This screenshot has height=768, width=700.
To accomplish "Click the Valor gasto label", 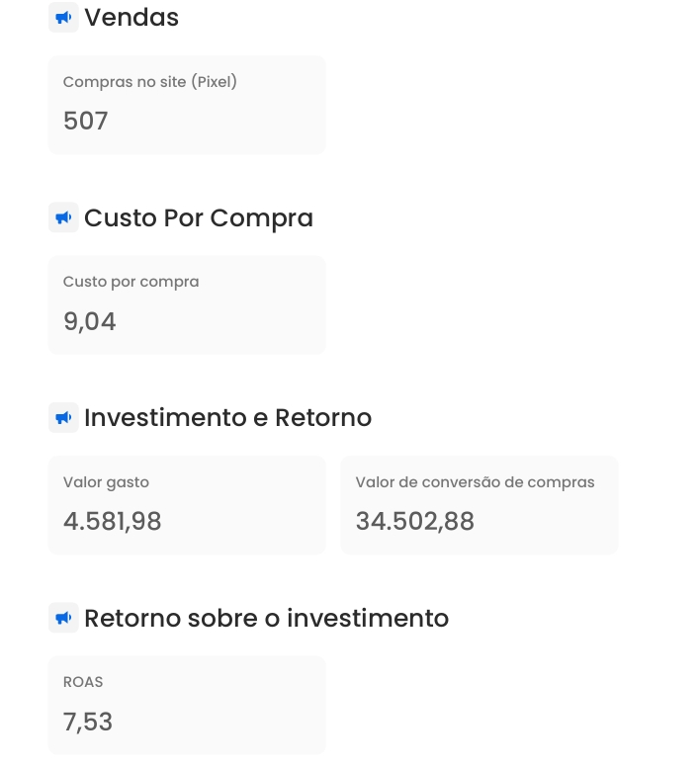I will tap(106, 482).
